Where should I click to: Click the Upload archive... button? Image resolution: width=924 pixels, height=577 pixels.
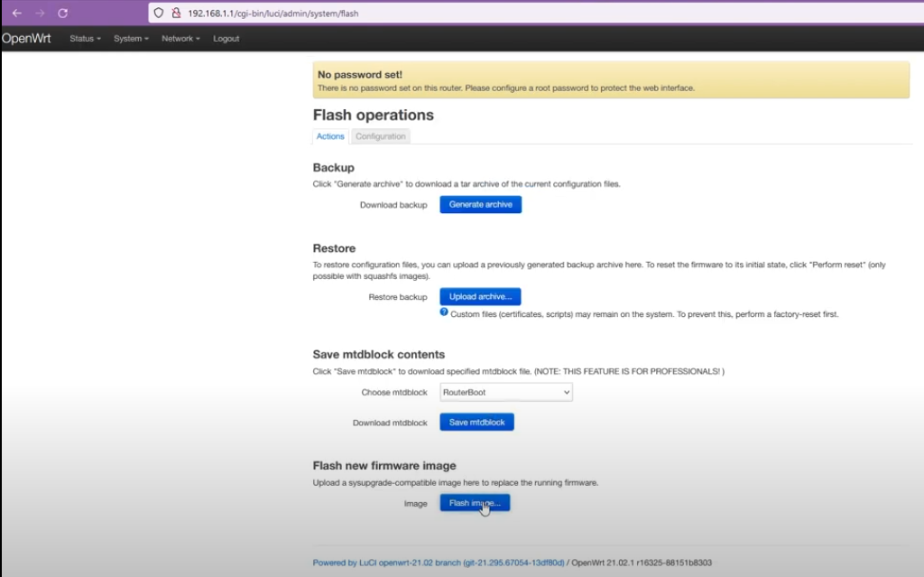[x=480, y=296]
